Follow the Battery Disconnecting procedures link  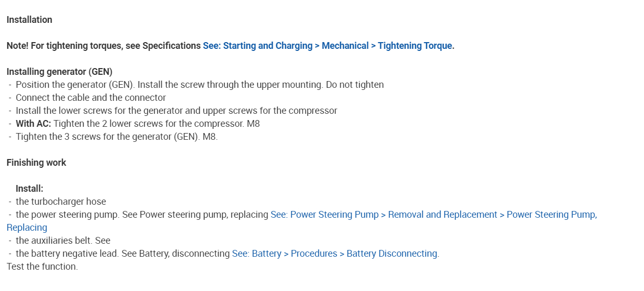pyautogui.click(x=335, y=254)
